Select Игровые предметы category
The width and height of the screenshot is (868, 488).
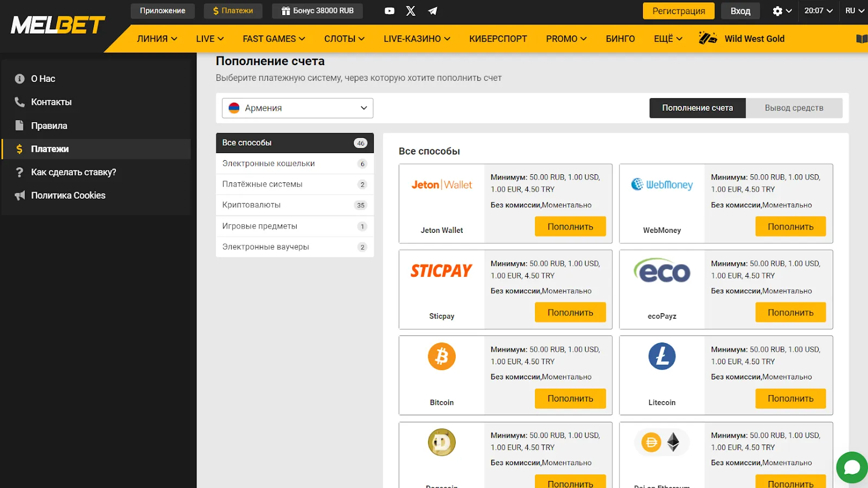295,226
